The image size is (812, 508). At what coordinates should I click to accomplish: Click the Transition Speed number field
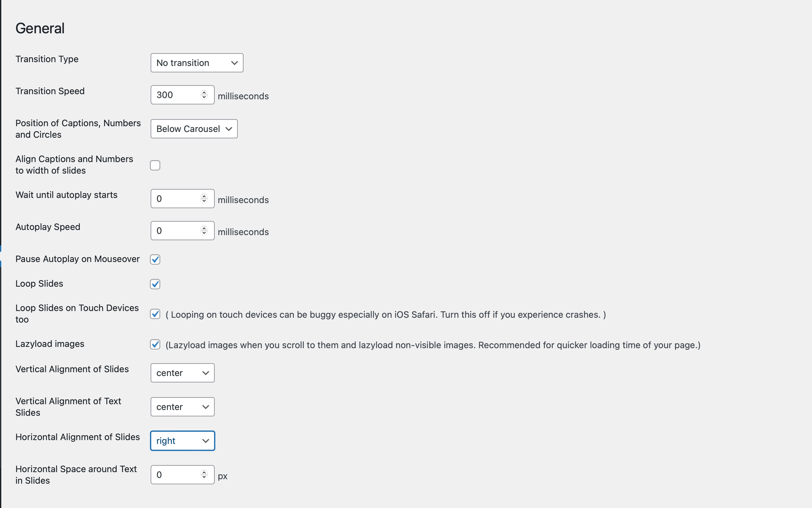pos(177,95)
